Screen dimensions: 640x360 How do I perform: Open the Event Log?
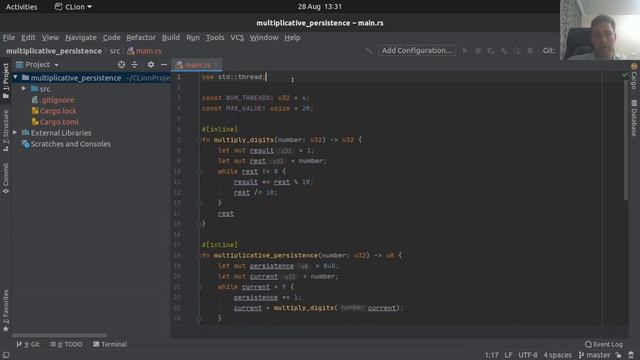pos(604,344)
